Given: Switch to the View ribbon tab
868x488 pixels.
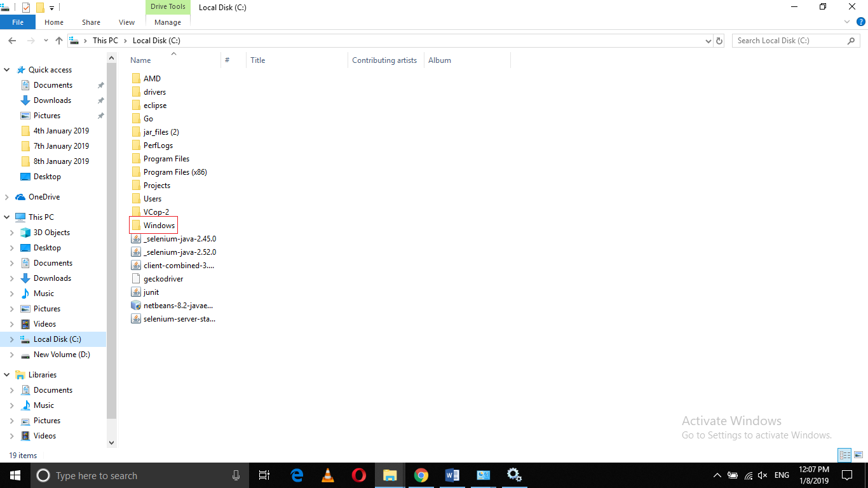Looking at the screenshot, I should (x=126, y=22).
